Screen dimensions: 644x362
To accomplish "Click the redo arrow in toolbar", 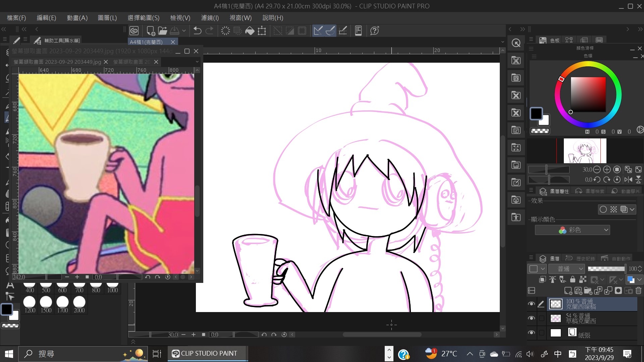I will click(209, 31).
